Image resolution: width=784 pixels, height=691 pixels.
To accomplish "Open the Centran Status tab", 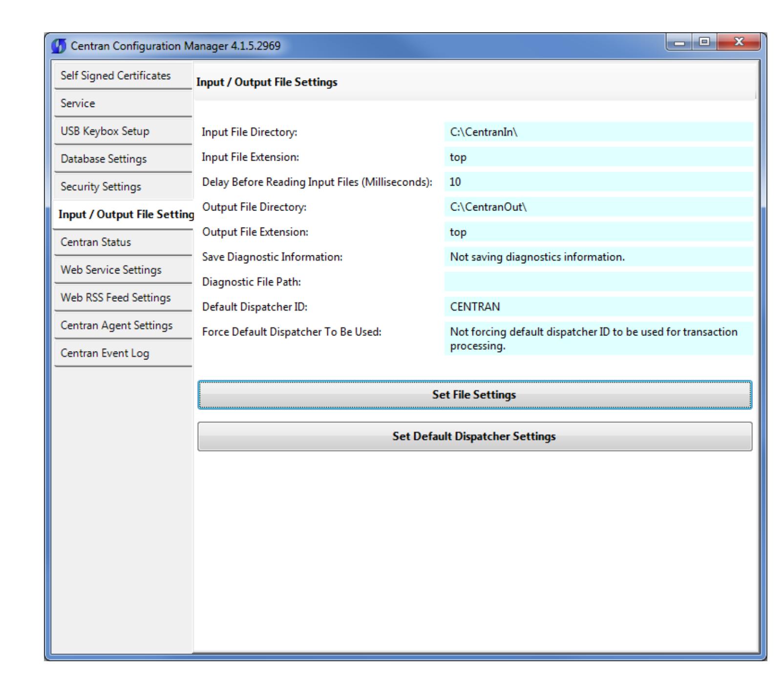I will [x=123, y=242].
